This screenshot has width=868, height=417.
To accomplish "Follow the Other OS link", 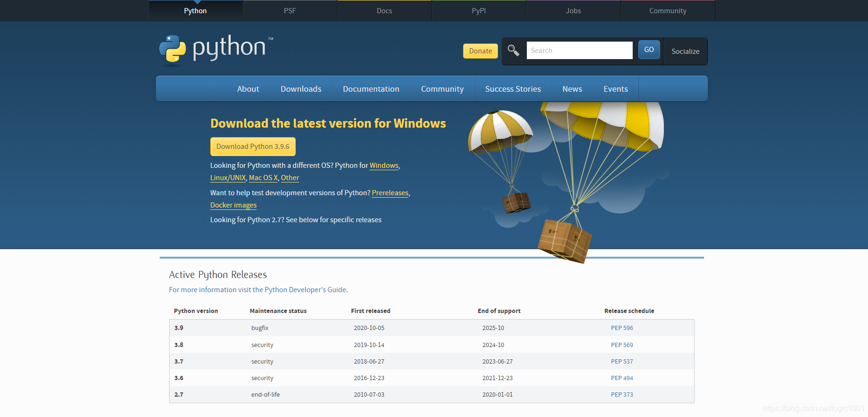I will [x=290, y=178].
